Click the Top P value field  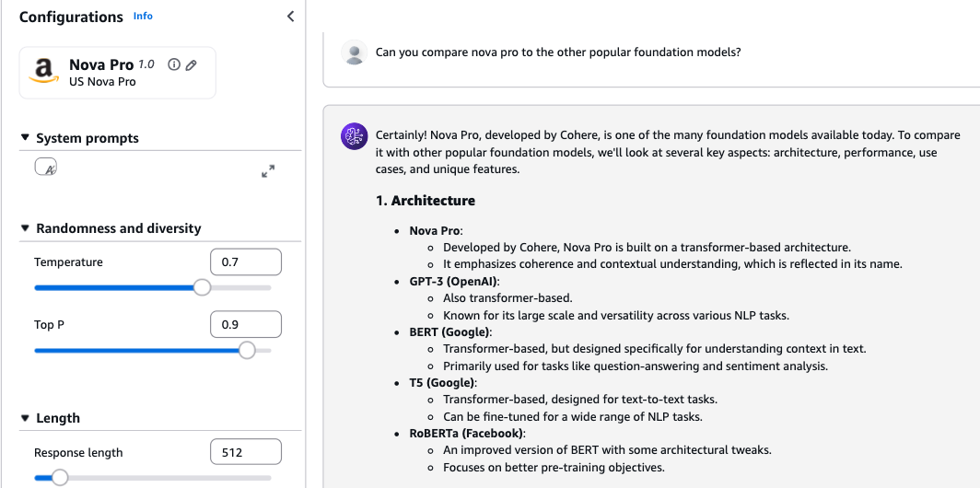tap(246, 324)
